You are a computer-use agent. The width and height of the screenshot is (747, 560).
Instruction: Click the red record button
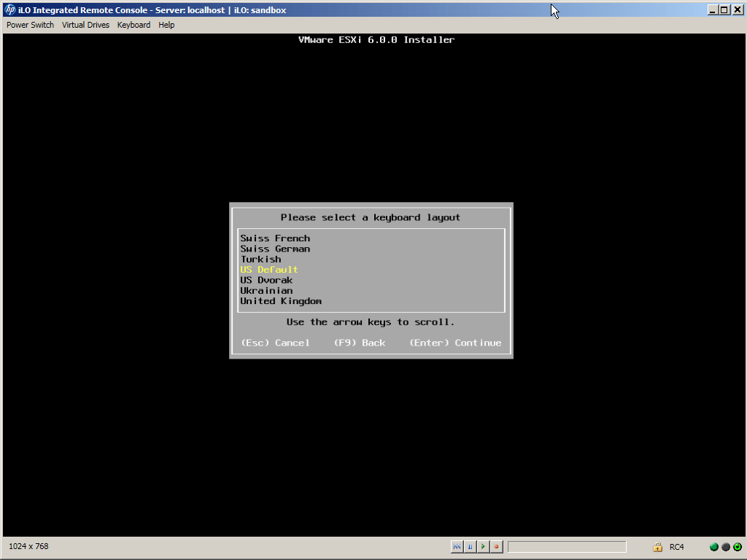496,546
